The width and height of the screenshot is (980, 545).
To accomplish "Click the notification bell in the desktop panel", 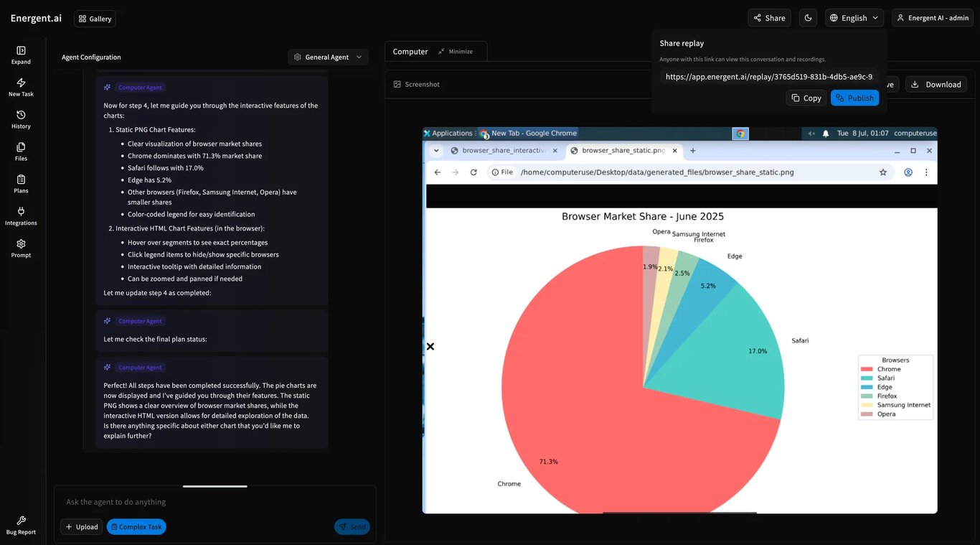I will [x=826, y=134].
